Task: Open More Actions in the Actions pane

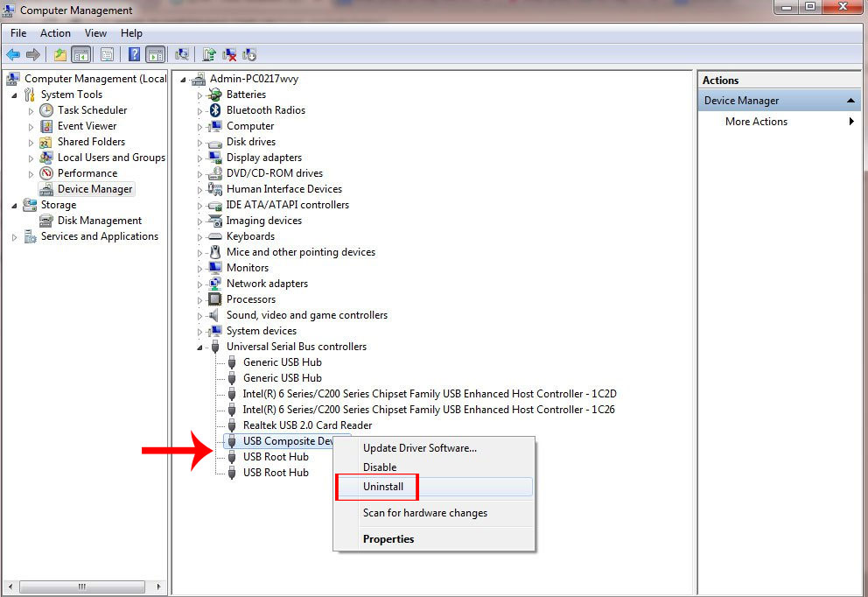Action: pos(757,121)
